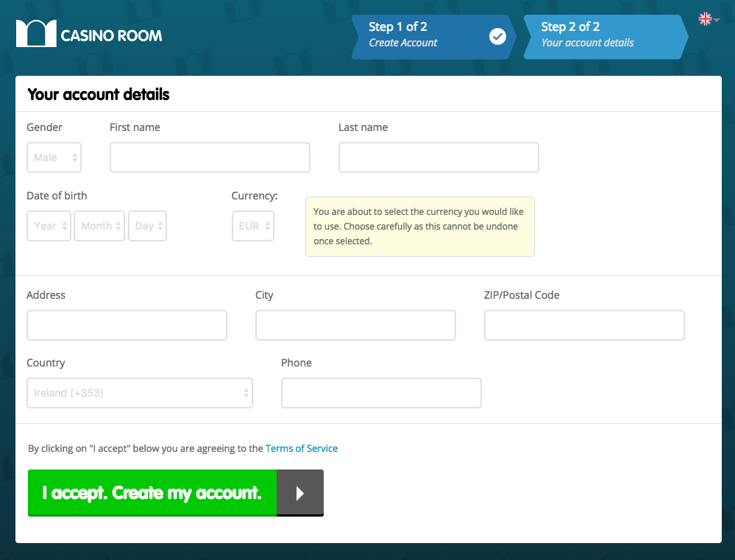Open the Gender dropdown
This screenshot has height=560, width=735.
point(54,157)
